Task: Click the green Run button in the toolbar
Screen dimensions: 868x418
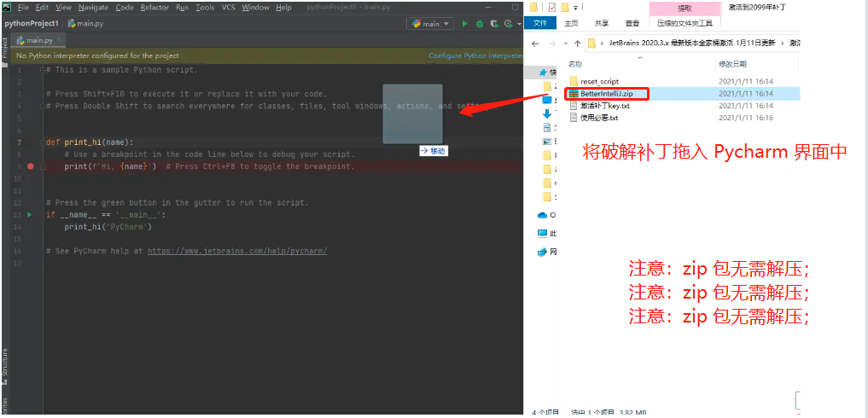Action: coord(465,24)
